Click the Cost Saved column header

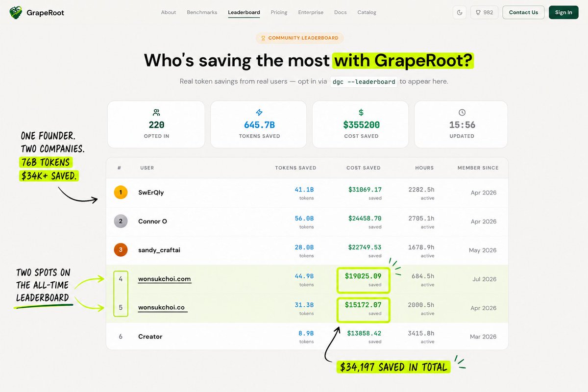click(x=364, y=168)
